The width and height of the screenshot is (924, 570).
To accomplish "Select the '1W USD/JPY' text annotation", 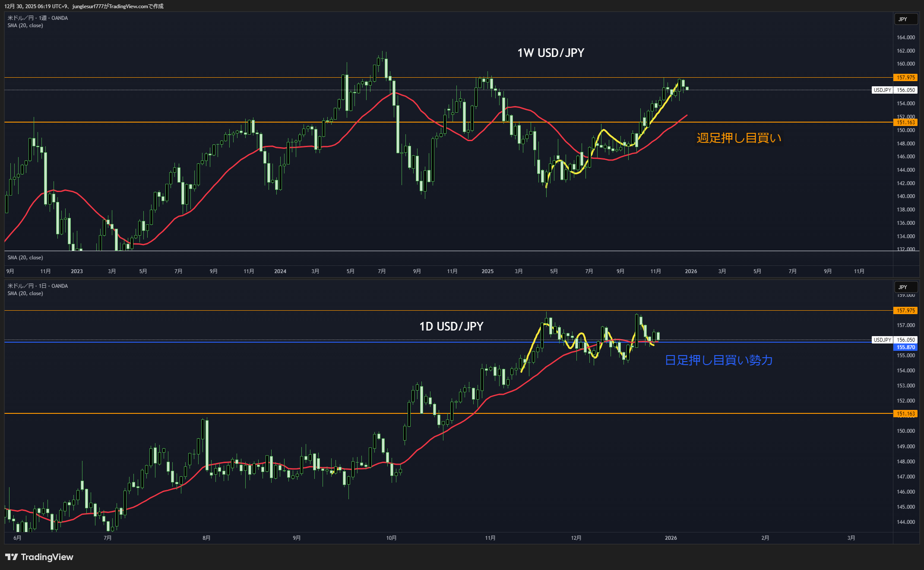I will [551, 53].
